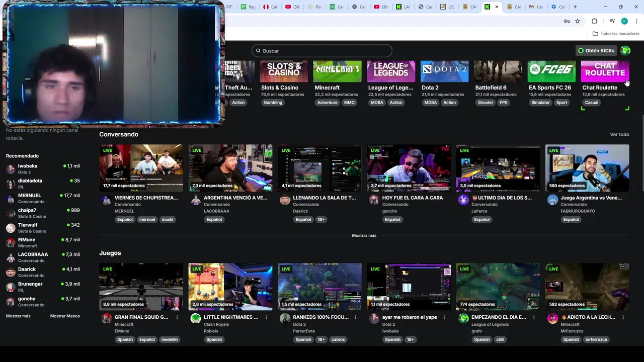The height and width of the screenshot is (362, 644).
Task: Close the active Kick browser tab
Action: [497, 7]
